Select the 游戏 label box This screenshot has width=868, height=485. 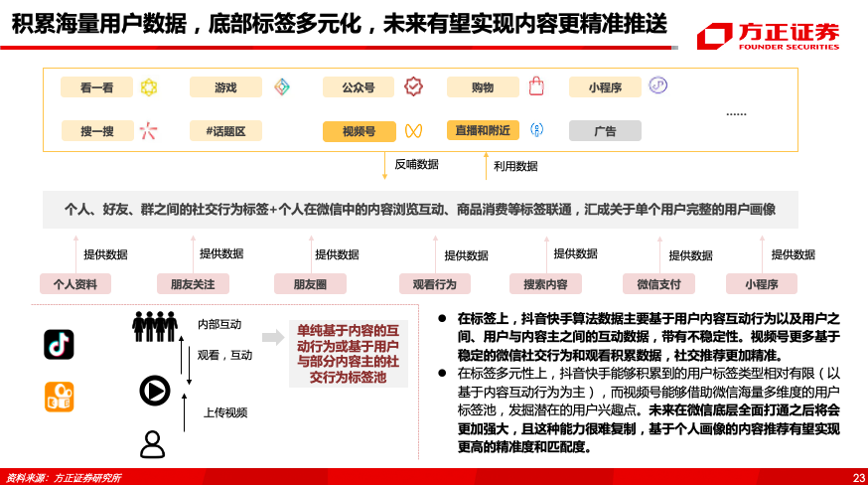pyautogui.click(x=225, y=87)
